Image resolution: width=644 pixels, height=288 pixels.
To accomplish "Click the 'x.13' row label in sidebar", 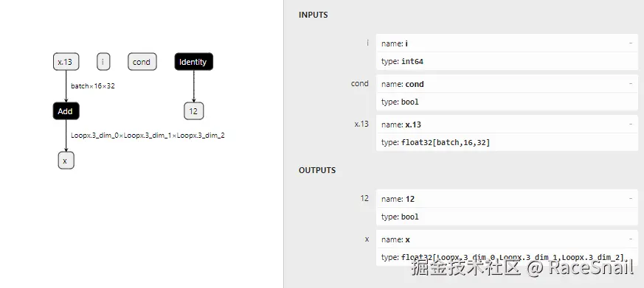I will tap(362, 124).
